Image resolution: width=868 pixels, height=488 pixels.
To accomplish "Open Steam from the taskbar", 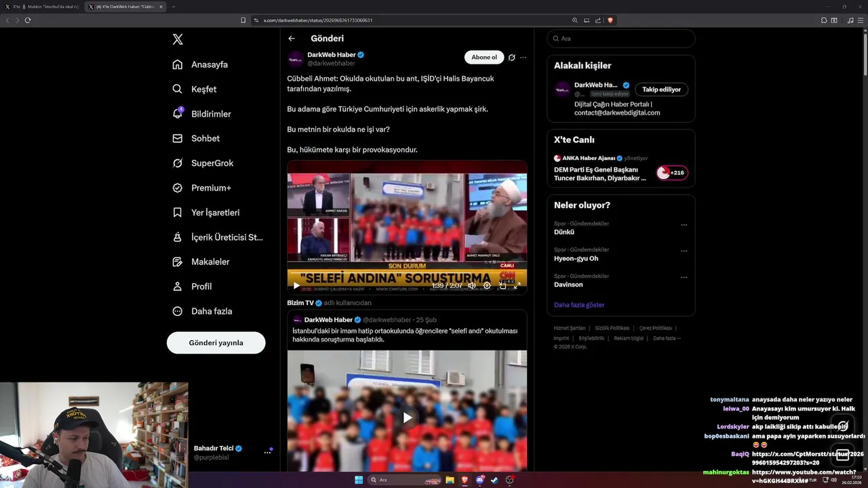I will 494,480.
